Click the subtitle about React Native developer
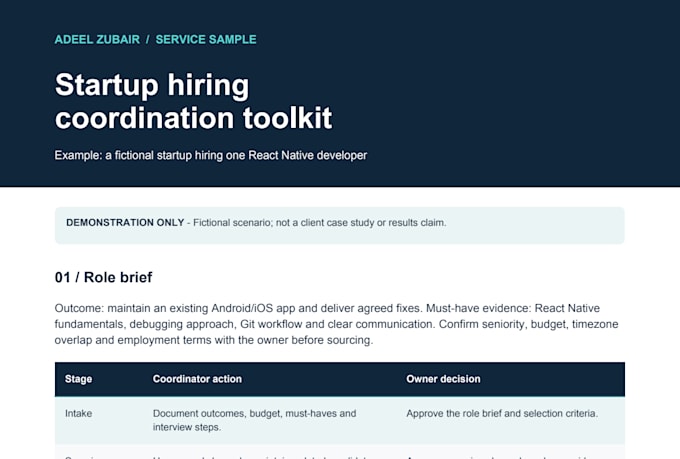This screenshot has height=459, width=680. pos(211,155)
